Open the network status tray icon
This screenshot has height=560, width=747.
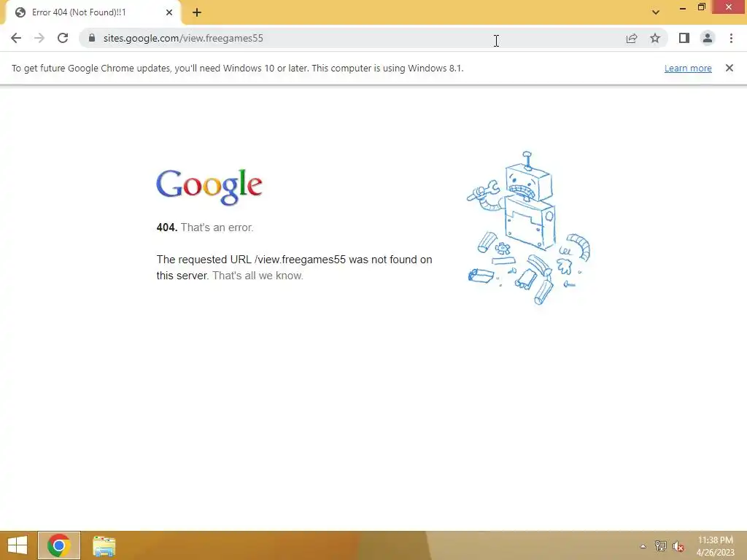(x=661, y=546)
